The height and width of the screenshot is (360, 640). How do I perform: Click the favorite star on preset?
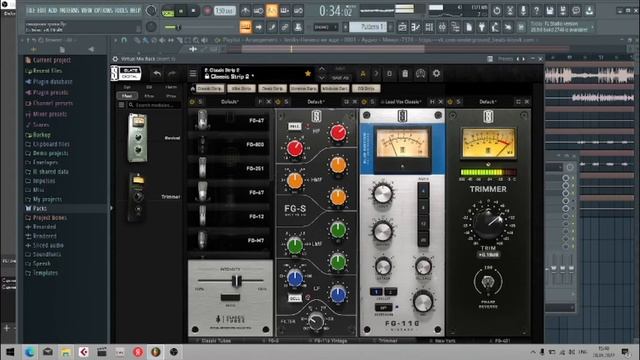[x=308, y=73]
